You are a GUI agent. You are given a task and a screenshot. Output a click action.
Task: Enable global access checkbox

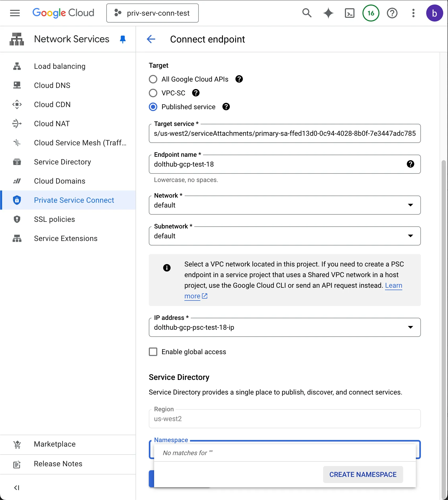tap(153, 352)
